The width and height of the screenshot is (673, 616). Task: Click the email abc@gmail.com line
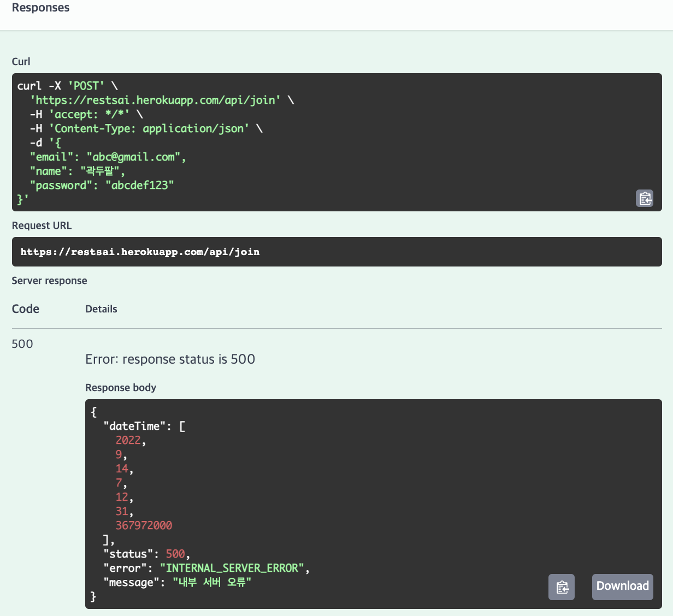(108, 157)
